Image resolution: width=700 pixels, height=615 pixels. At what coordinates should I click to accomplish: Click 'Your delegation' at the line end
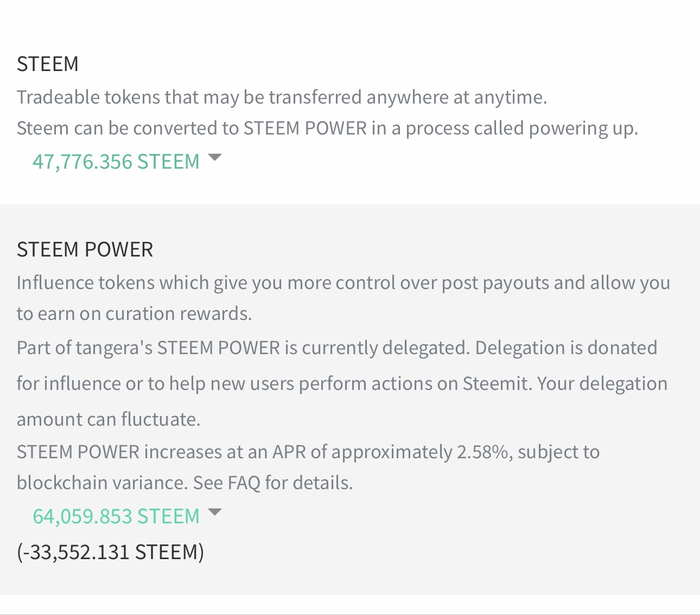pos(602,383)
